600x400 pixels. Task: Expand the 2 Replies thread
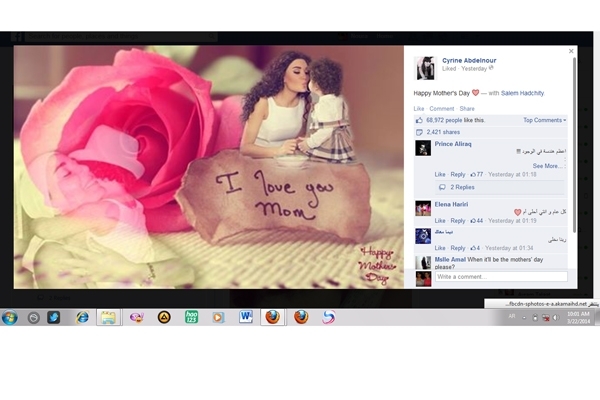(x=462, y=187)
